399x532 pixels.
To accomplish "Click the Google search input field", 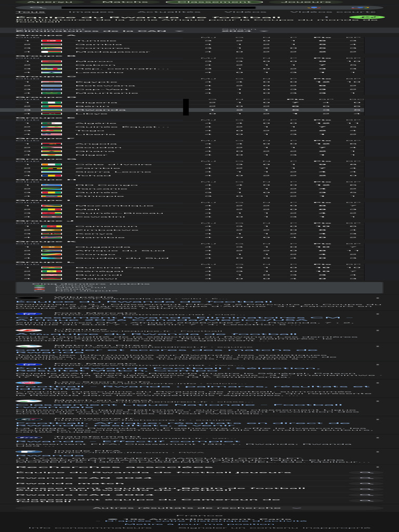I will [x=158, y=7].
